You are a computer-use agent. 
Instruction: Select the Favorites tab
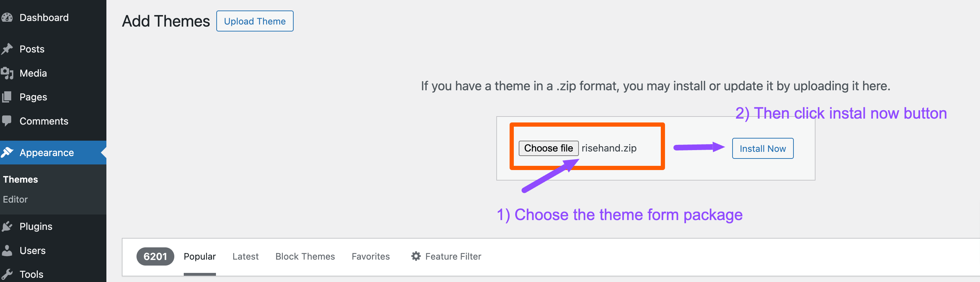click(x=371, y=256)
